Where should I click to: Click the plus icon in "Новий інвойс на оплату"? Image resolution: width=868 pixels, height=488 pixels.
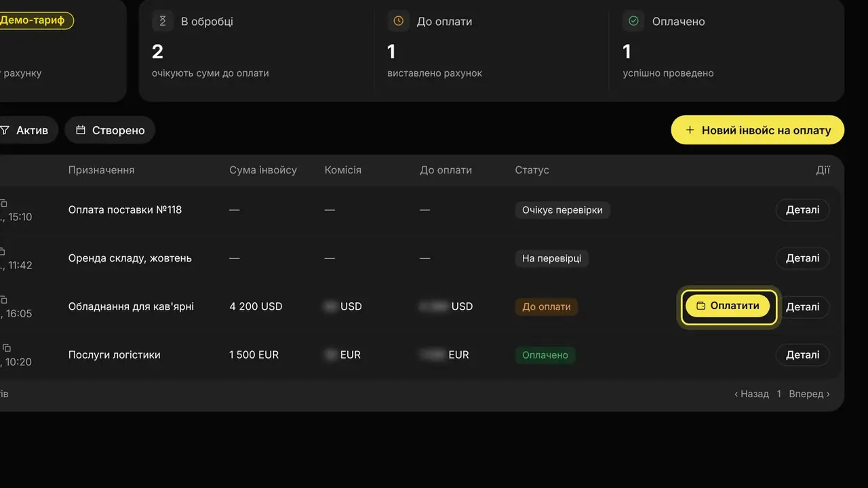point(690,130)
